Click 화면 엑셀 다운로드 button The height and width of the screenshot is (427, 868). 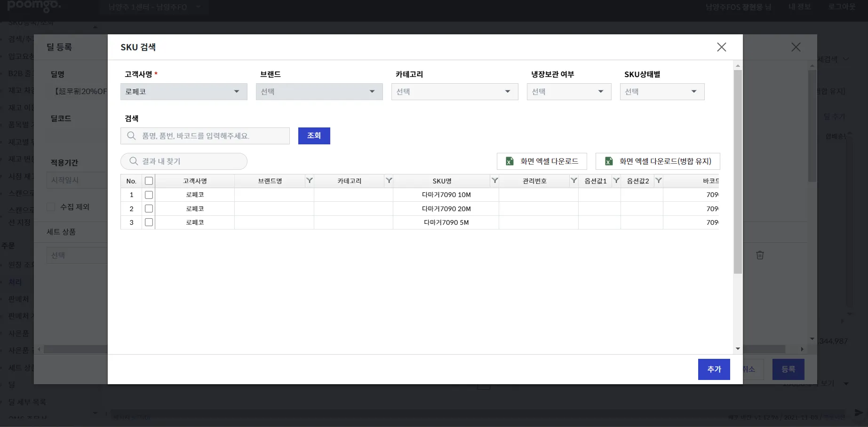542,161
